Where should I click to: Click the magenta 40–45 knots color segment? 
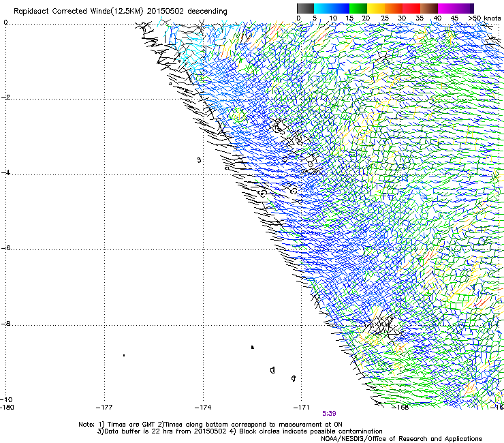pyautogui.click(x=447, y=8)
